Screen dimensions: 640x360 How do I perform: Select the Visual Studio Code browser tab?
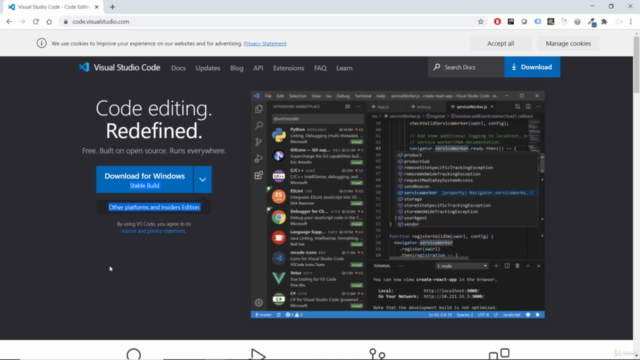pos(53,7)
